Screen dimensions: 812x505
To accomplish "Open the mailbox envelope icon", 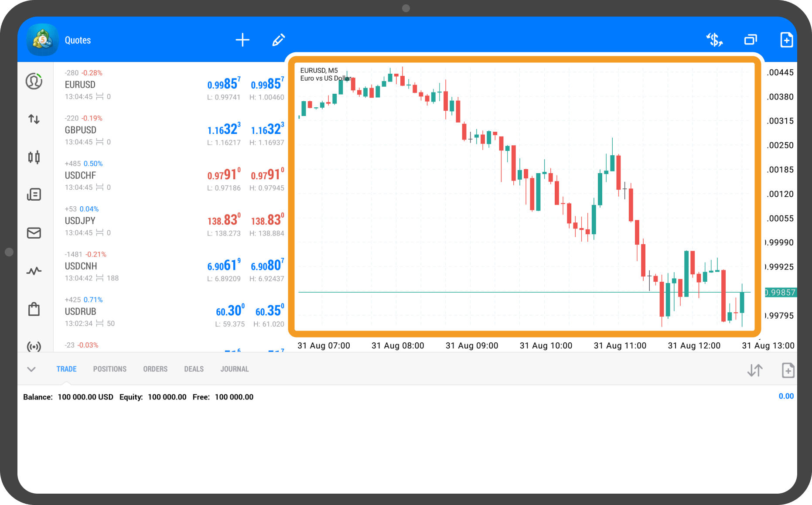I will tap(34, 233).
